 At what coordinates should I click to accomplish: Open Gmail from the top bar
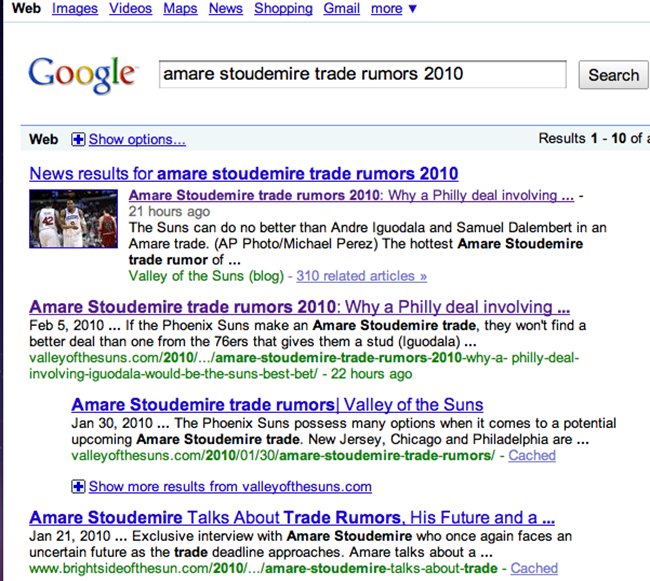(341, 9)
